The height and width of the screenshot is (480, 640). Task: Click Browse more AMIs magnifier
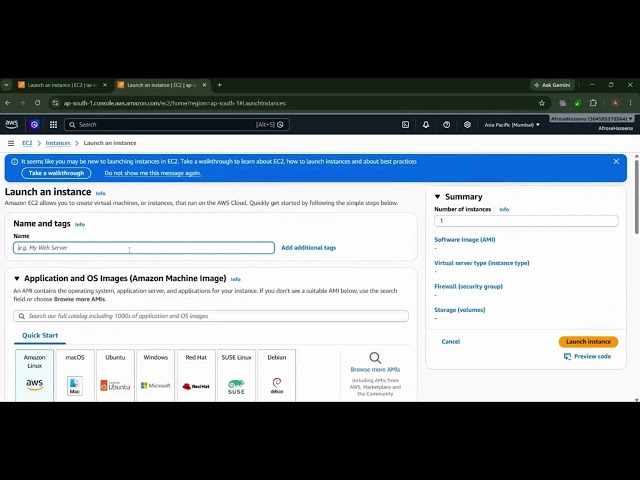pos(375,358)
